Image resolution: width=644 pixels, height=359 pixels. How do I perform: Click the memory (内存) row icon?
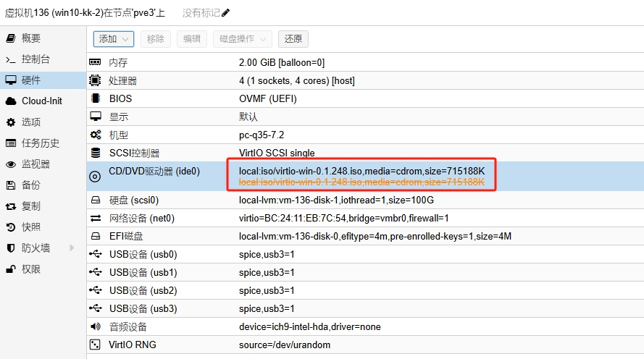(95, 63)
